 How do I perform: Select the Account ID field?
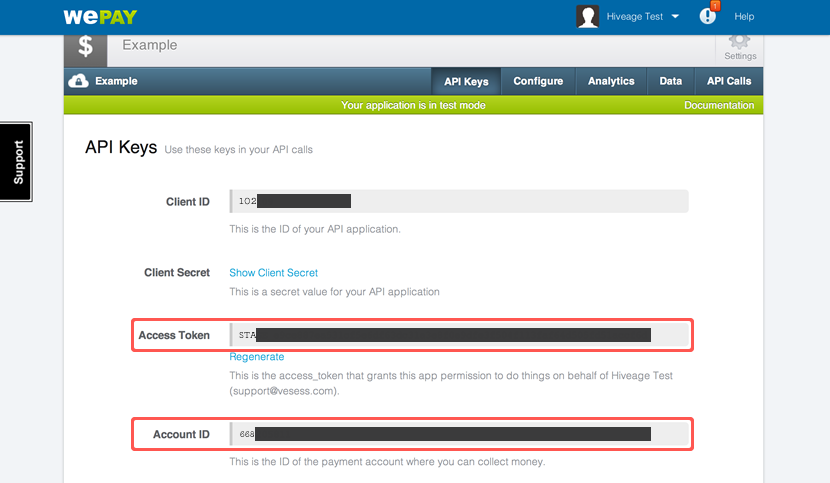458,434
